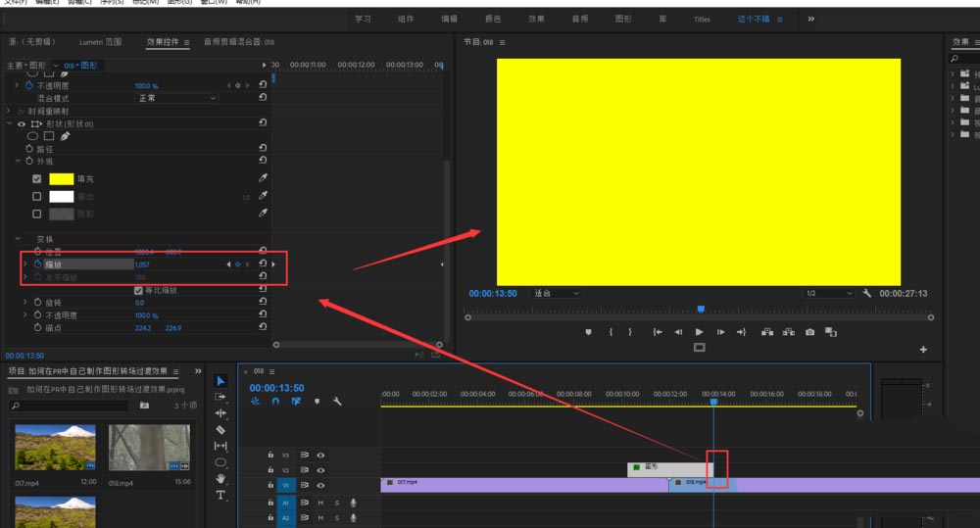Add marker in program monitor
The image size is (980, 528).
point(588,332)
